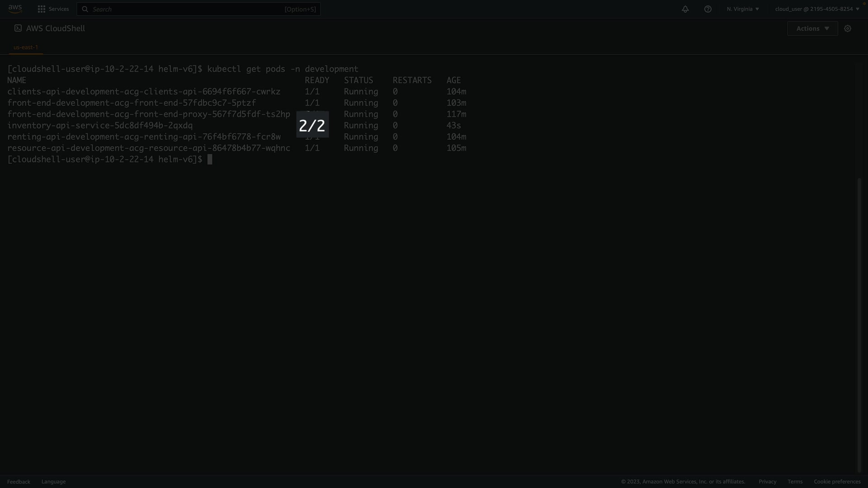Open the help question mark icon
Screen dimensions: 868x488
click(x=708, y=9)
